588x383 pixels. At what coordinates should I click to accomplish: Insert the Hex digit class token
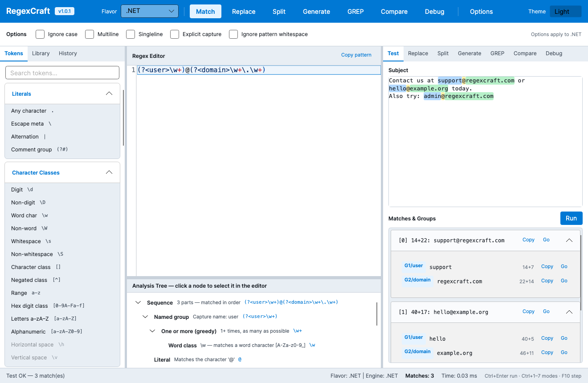[62, 306]
